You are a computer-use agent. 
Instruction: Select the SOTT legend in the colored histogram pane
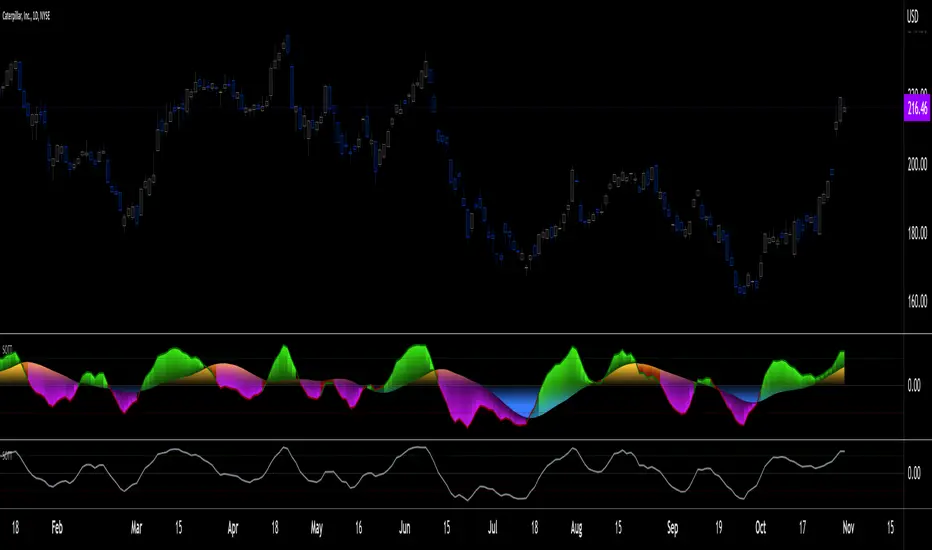(x=7, y=350)
